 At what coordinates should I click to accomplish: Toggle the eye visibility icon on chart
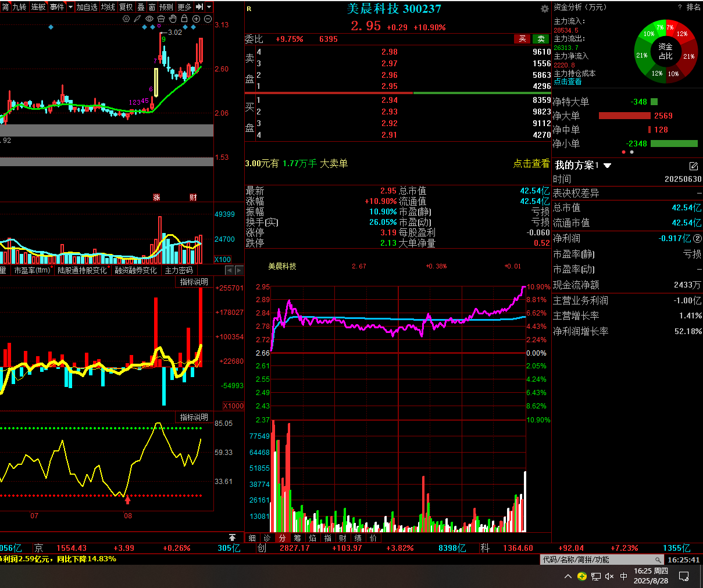pyautogui.click(x=149, y=19)
